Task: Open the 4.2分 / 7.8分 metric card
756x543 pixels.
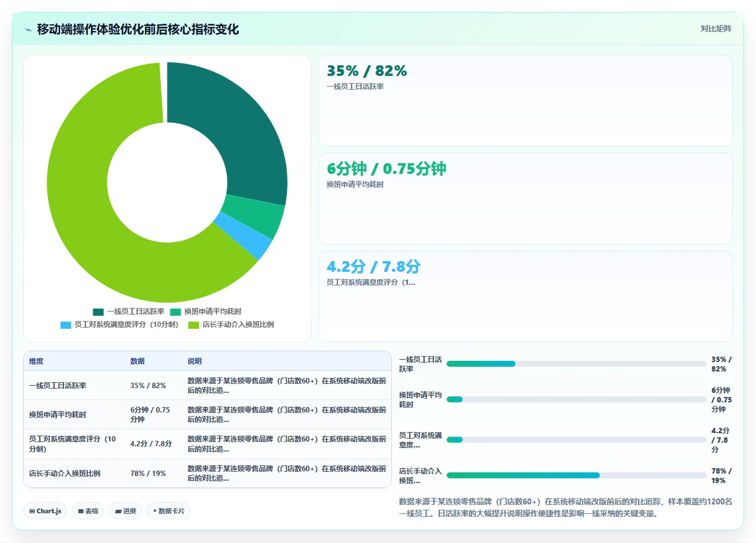Action: click(x=526, y=296)
